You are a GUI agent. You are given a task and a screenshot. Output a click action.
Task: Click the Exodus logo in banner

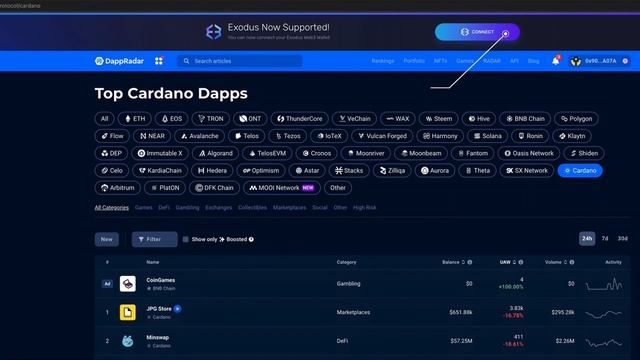click(x=213, y=31)
